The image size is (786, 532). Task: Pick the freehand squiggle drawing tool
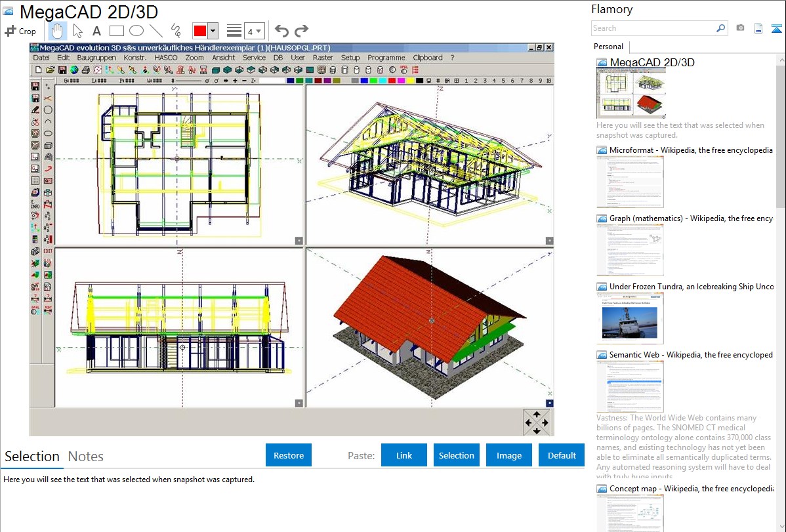[176, 31]
